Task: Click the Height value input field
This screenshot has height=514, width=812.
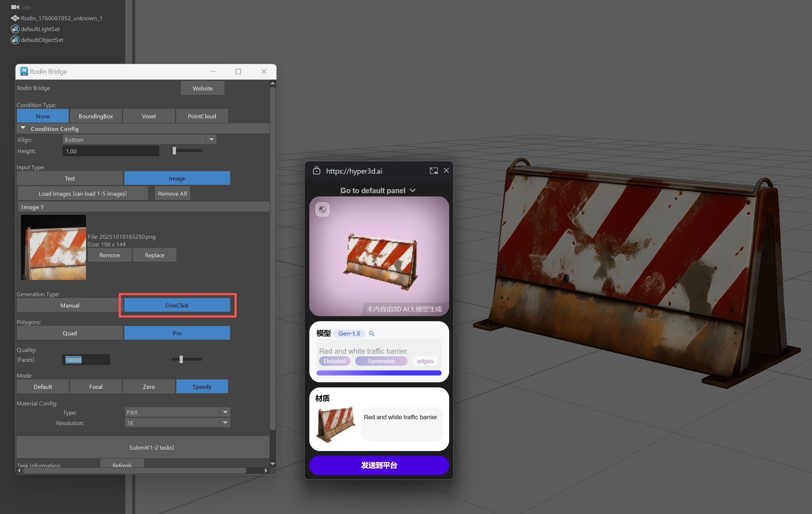Action: [x=111, y=151]
